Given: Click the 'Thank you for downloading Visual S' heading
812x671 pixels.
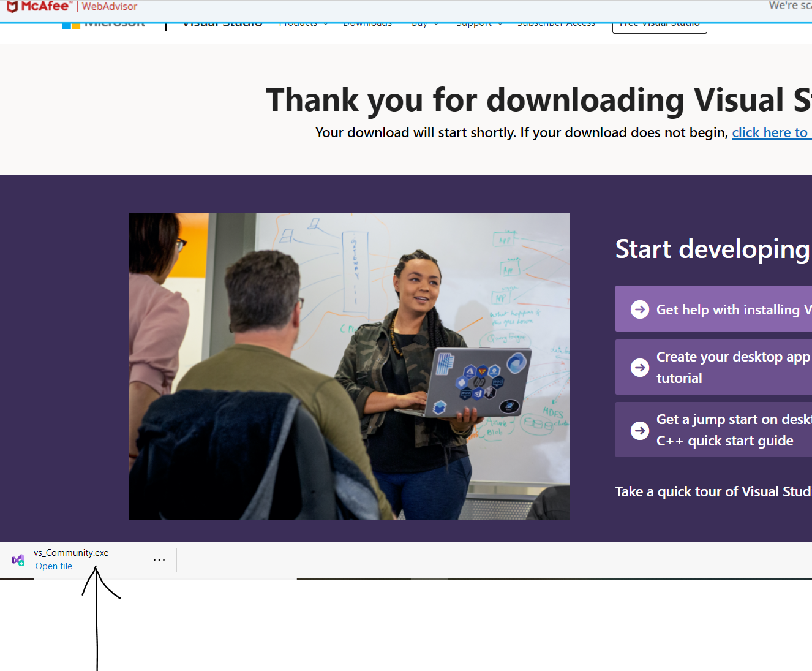Looking at the screenshot, I should 539,100.
